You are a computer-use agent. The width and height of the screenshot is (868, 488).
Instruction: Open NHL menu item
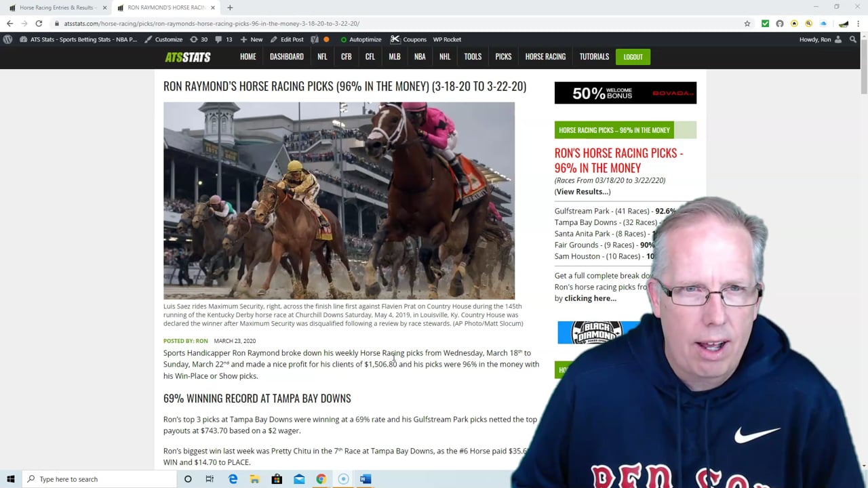click(445, 57)
